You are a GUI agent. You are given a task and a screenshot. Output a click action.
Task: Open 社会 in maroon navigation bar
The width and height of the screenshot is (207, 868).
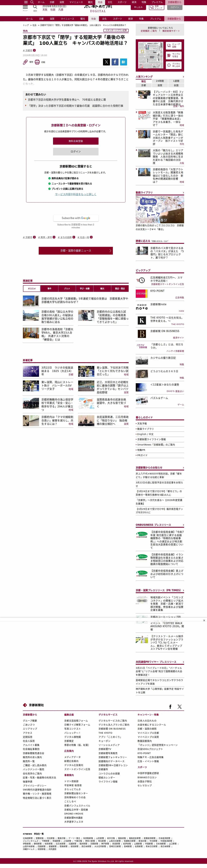pyautogui.click(x=94, y=19)
